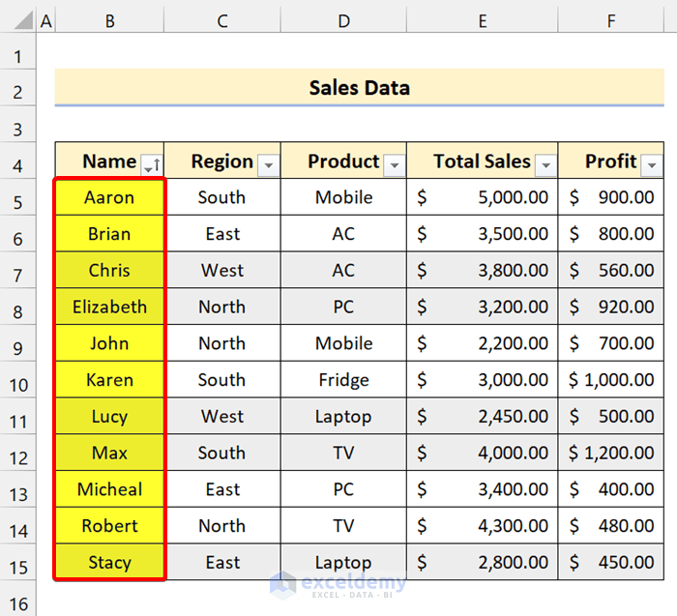Open the Region column filter dropdown
Image resolution: width=677 pixels, height=616 pixels.
(269, 166)
